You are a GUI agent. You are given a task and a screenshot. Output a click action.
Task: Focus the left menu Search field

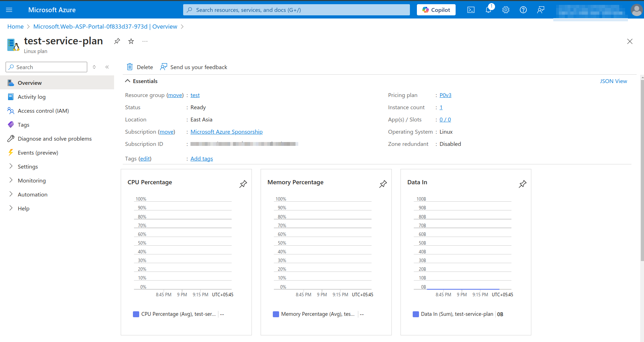coord(46,67)
